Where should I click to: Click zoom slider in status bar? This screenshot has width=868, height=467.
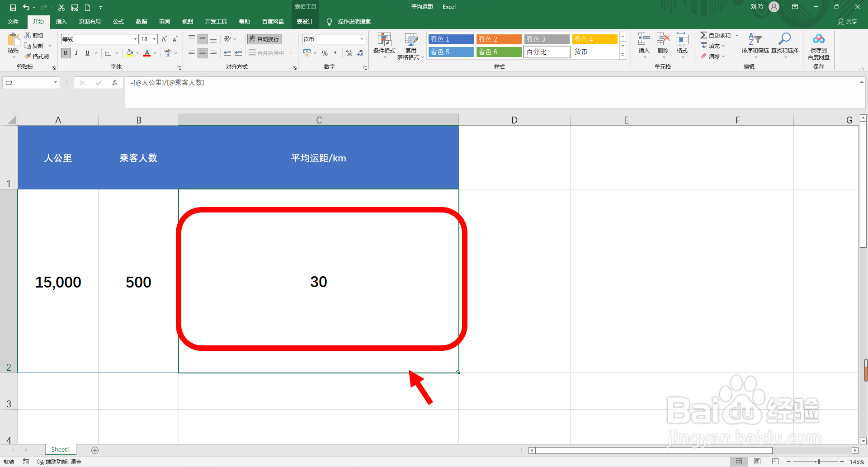click(819, 462)
